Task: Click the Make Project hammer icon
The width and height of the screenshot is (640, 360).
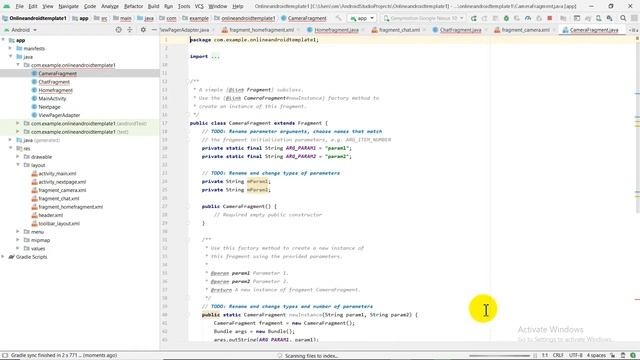Action: coord(338,18)
